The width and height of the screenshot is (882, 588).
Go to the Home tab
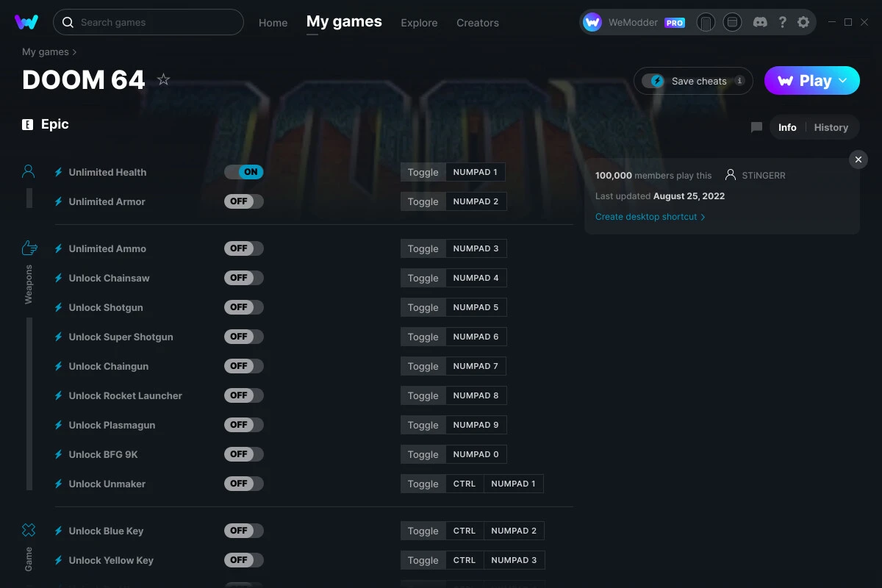pyautogui.click(x=273, y=23)
